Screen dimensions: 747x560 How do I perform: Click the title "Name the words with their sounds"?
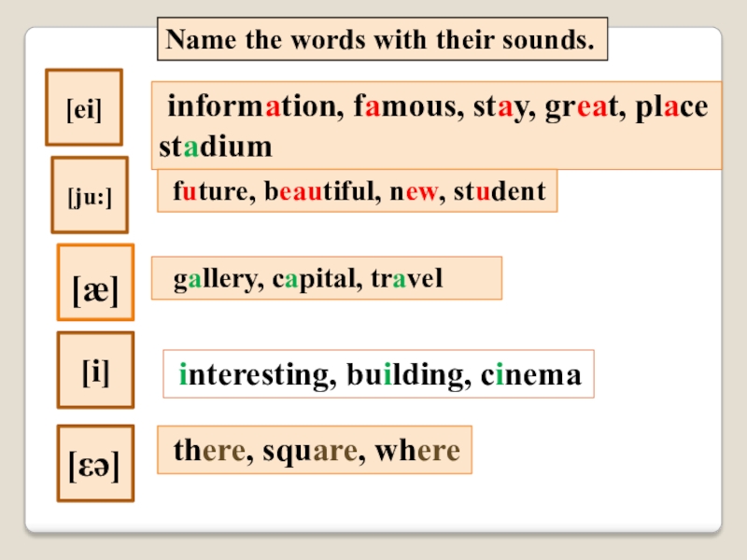pyautogui.click(x=380, y=42)
